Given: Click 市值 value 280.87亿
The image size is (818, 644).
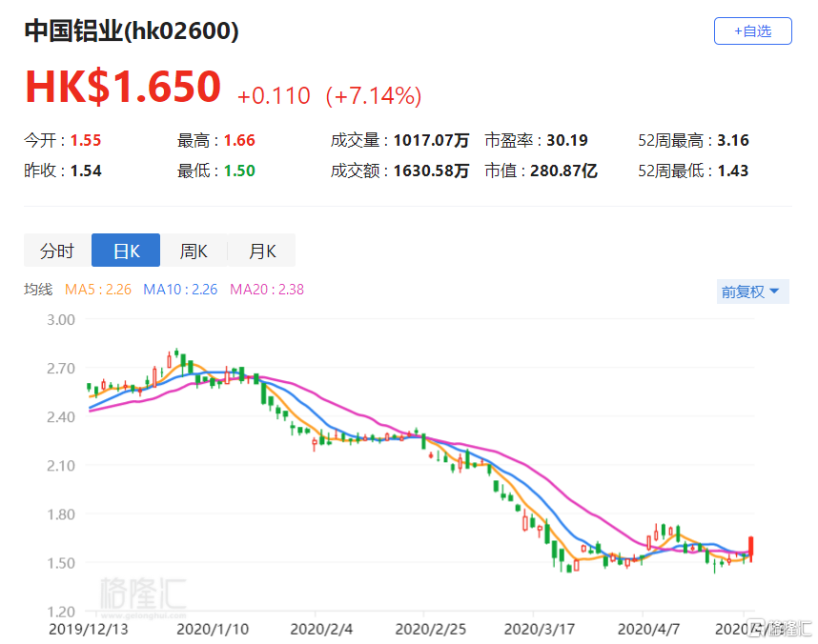Looking at the screenshot, I should (563, 171).
